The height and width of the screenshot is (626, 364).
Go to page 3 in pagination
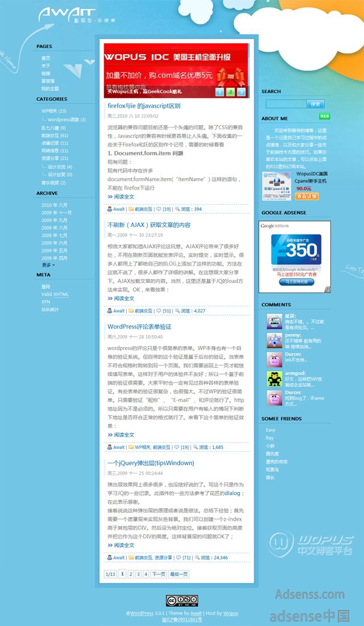(x=139, y=574)
